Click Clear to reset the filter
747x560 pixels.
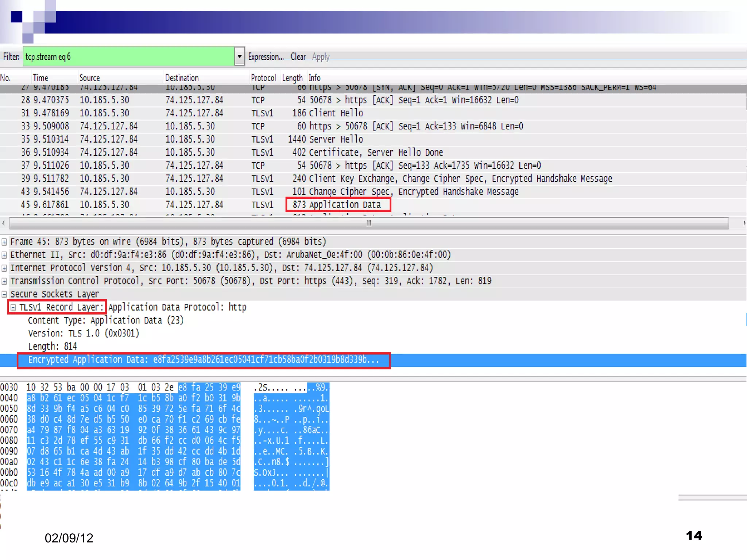pyautogui.click(x=298, y=57)
